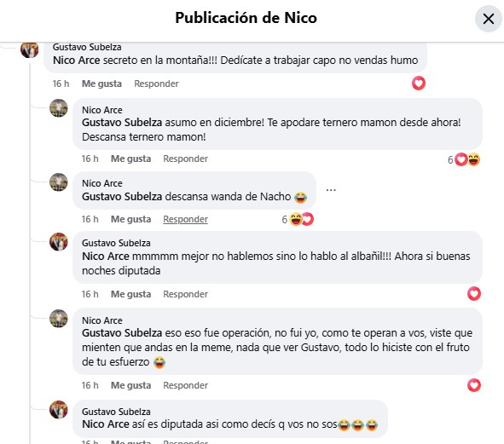Viewport: 504px width, 444px height.
Task: Reply to the 'secreto en la montaña' comment
Action: [156, 84]
